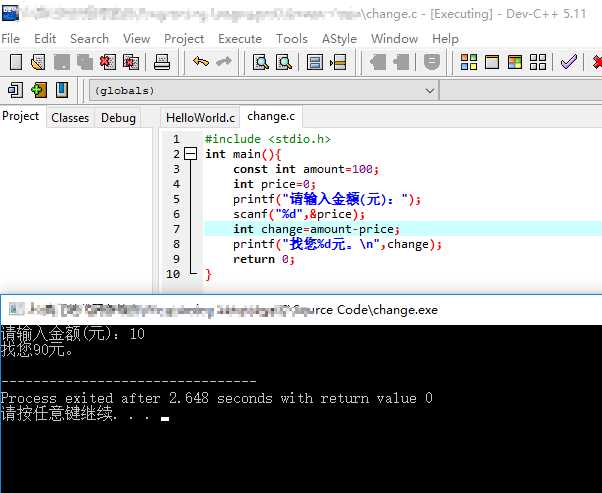Click the Open file toolbar icon
This screenshot has width=602, height=493.
[38, 62]
